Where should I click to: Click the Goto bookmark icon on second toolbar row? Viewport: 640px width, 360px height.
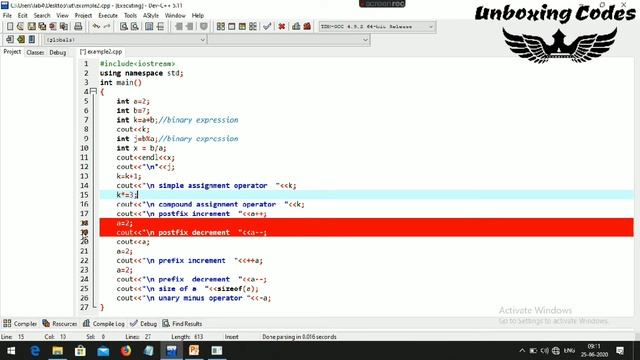pyautogui.click(x=32, y=40)
